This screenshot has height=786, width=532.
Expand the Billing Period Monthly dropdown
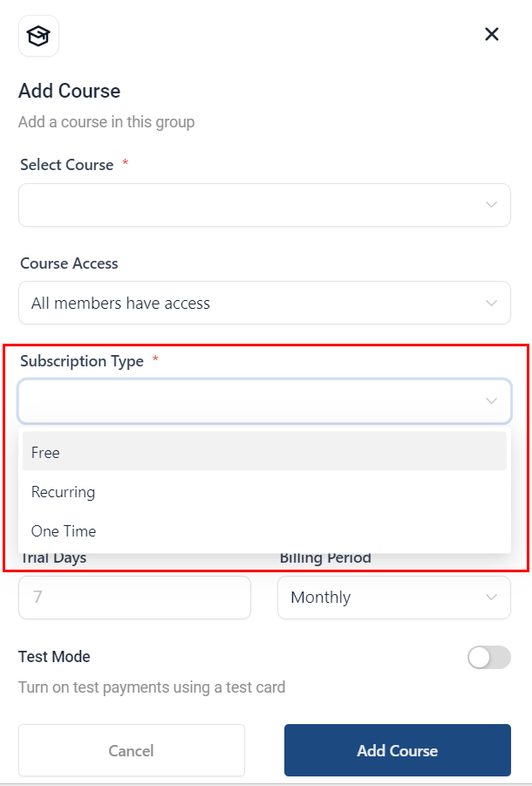click(x=384, y=598)
